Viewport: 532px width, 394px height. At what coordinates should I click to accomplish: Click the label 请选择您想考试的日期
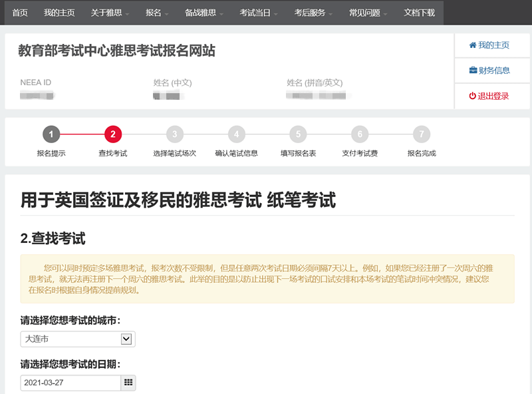(70, 364)
